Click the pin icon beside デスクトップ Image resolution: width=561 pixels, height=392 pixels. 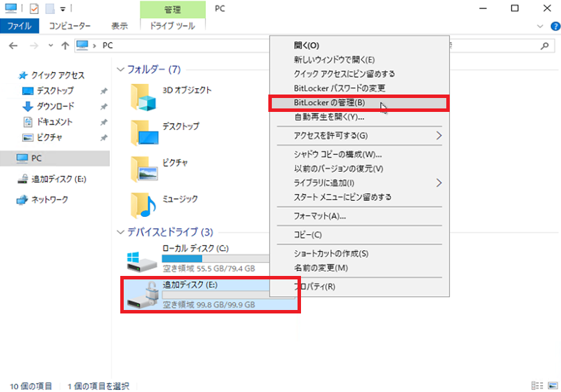click(104, 91)
